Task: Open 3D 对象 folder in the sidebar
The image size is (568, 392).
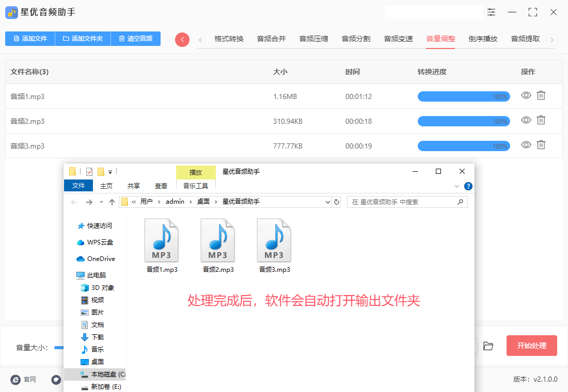Action: (x=97, y=288)
